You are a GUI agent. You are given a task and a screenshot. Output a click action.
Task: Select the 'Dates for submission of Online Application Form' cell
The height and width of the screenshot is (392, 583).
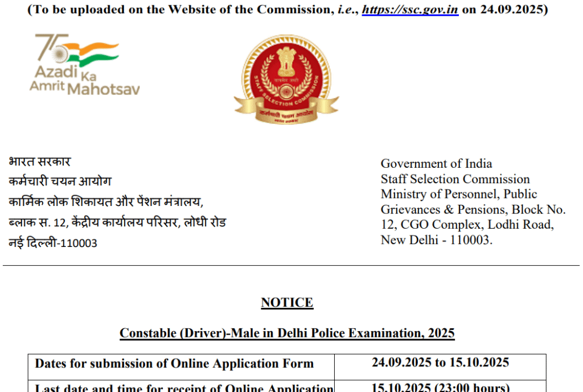point(174,364)
